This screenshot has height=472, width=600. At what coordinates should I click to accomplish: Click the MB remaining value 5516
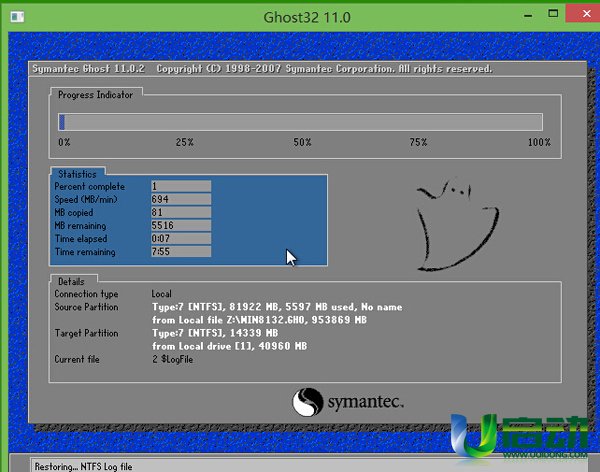[x=181, y=225]
